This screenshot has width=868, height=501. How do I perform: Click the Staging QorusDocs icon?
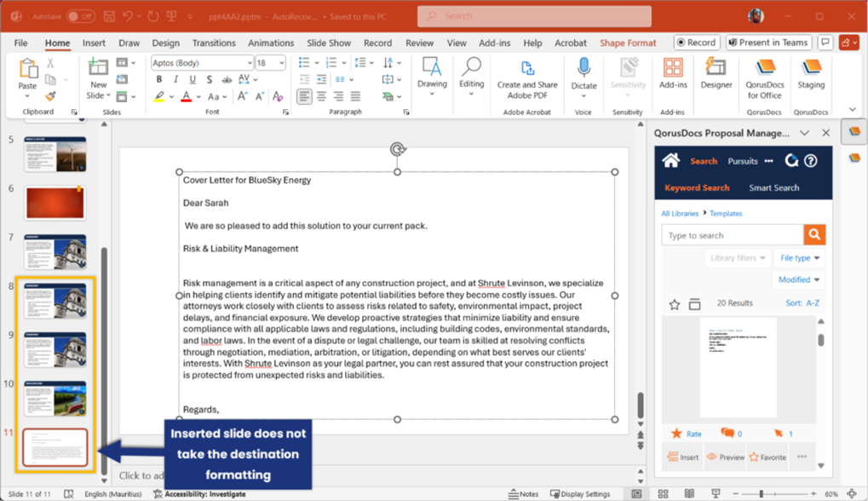(x=811, y=73)
